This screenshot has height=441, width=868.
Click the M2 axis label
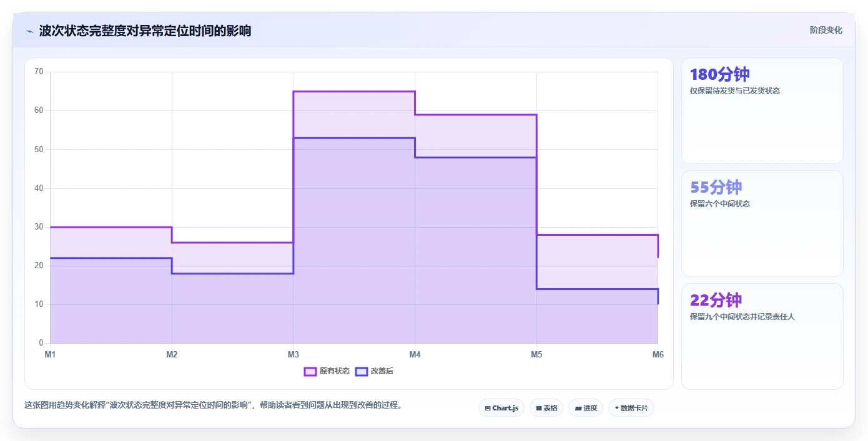pyautogui.click(x=172, y=354)
